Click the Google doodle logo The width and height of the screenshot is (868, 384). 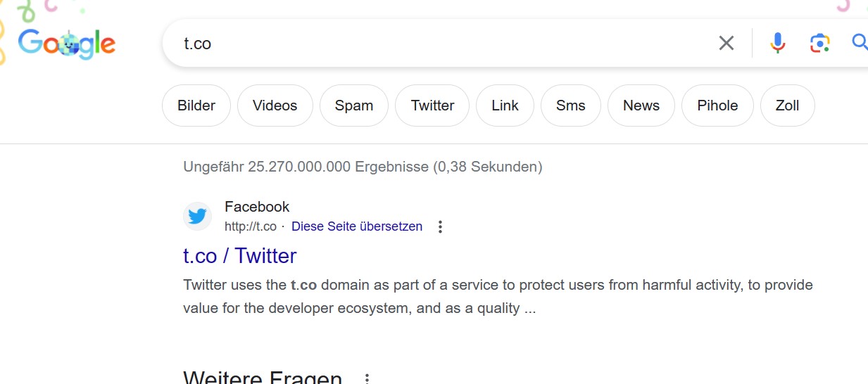click(67, 44)
